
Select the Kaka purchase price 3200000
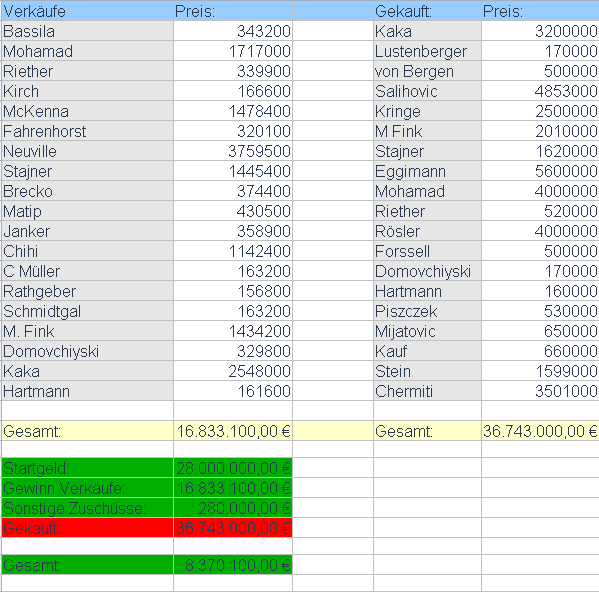[x=540, y=31]
